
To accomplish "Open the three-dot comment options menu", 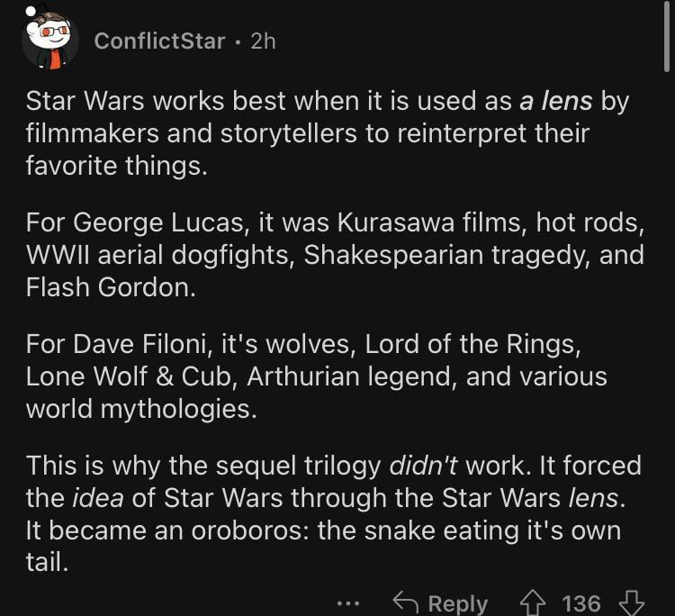I will point(348,603).
